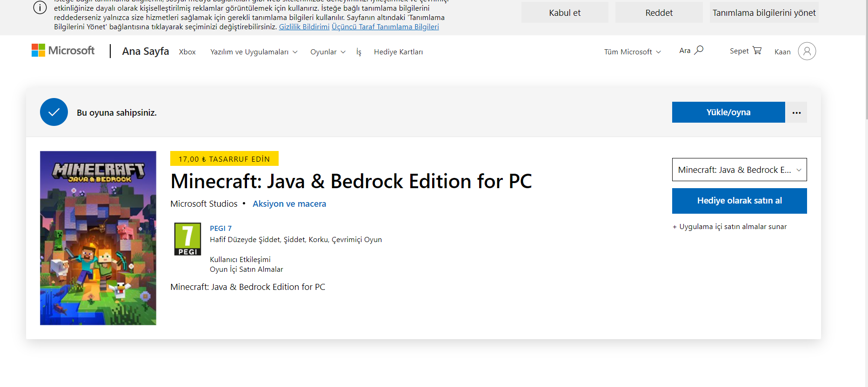The width and height of the screenshot is (868, 387).
Task: Click the Gizlilik Bildirimi link
Action: click(304, 27)
